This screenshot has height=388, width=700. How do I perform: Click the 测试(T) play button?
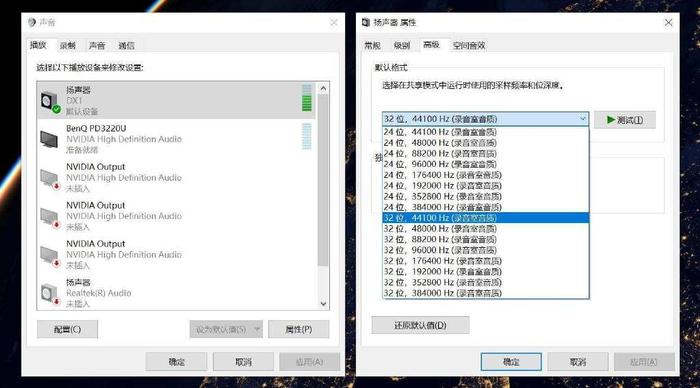(x=625, y=120)
